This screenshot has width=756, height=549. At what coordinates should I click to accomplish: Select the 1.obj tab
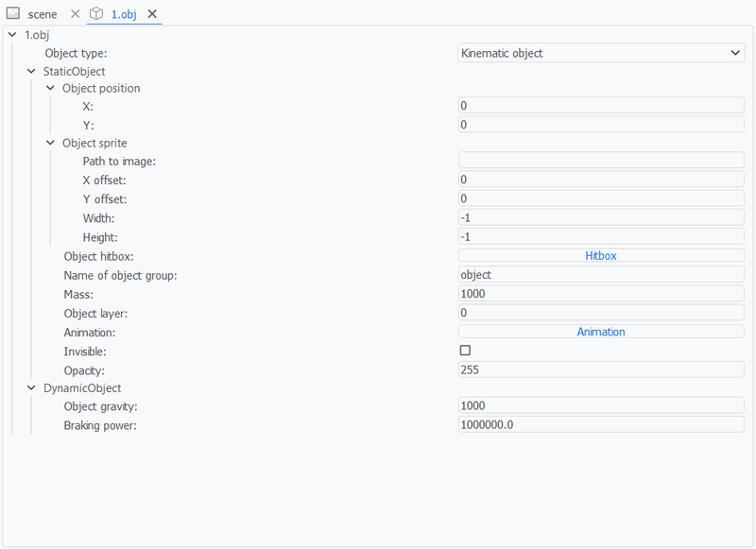coord(121,14)
